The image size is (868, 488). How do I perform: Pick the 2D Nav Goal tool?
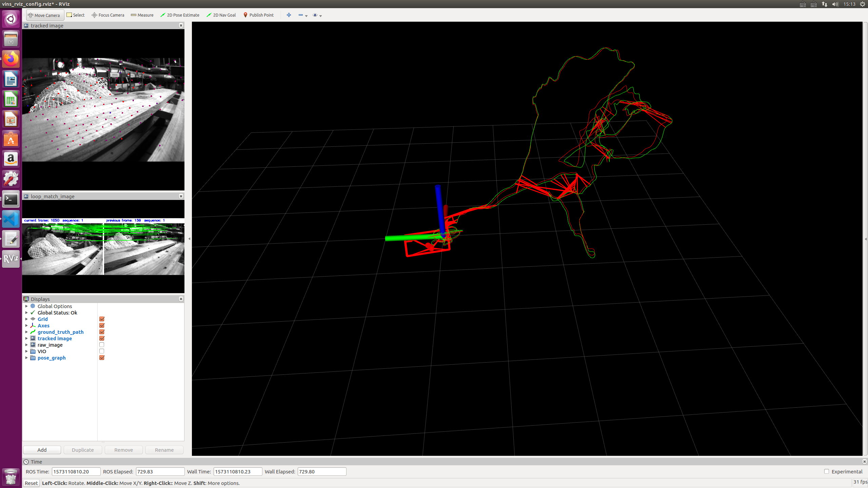click(221, 15)
